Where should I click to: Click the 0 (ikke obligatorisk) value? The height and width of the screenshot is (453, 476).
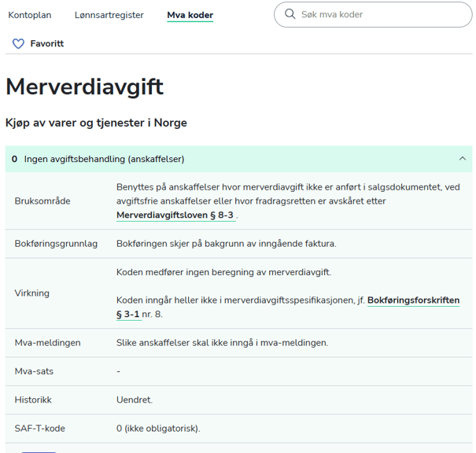tap(158, 429)
